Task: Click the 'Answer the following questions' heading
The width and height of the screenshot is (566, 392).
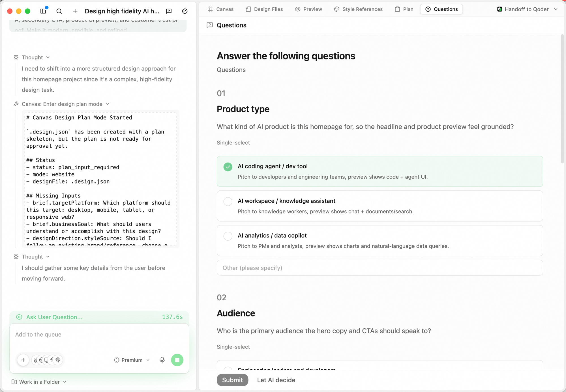Action: click(x=286, y=56)
